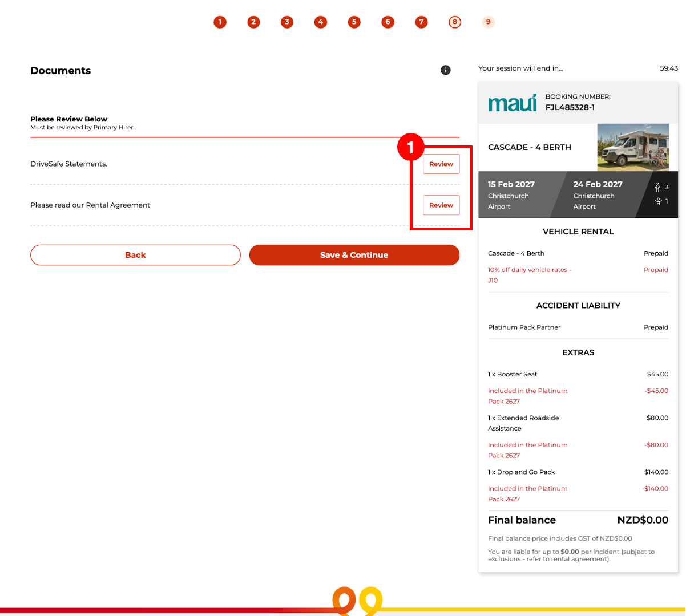The height and width of the screenshot is (616, 686).
Task: Return to step 6 indicator
Action: tap(388, 22)
